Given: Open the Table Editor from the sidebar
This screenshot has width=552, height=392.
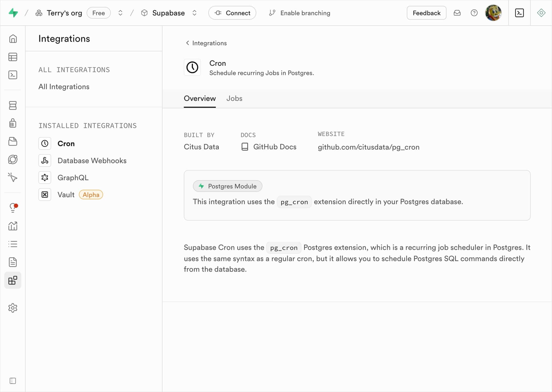Looking at the screenshot, I should [13, 57].
